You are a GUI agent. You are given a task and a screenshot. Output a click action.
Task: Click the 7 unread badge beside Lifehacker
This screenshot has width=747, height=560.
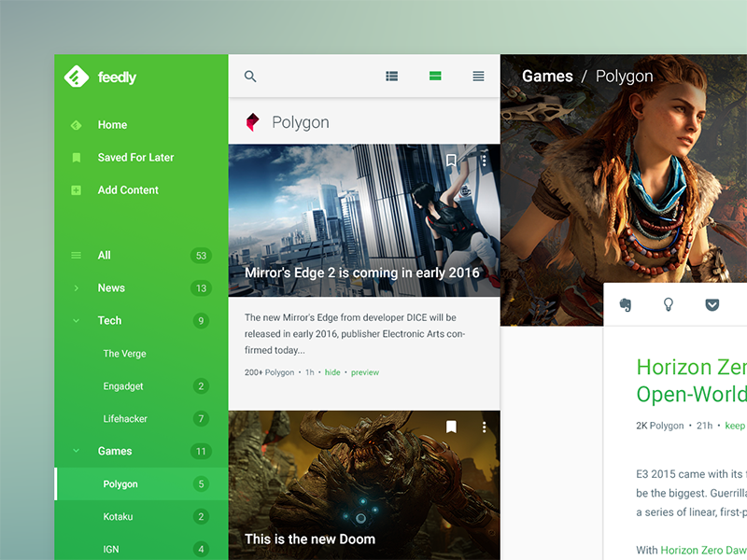point(201,418)
